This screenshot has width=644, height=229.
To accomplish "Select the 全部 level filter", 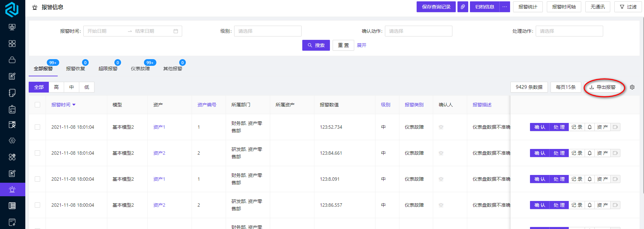I will point(39,87).
